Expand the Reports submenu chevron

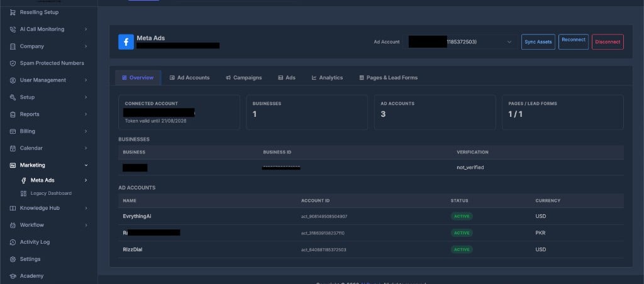coord(86,114)
